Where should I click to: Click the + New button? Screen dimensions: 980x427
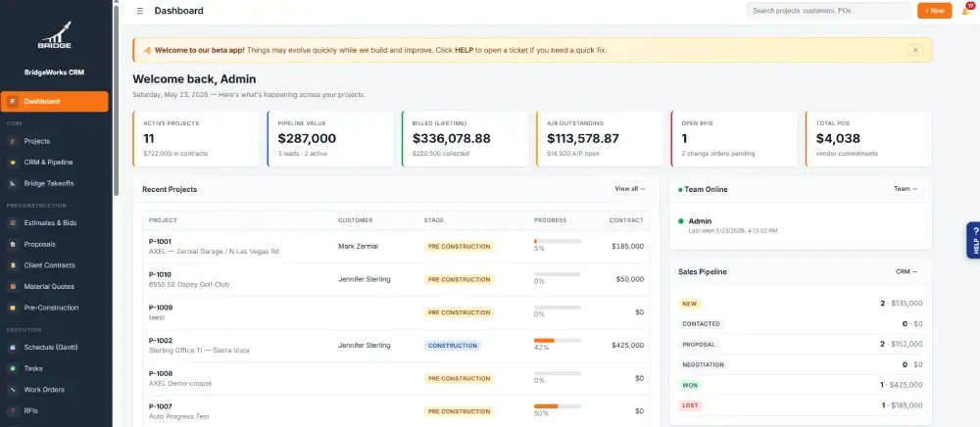pyautogui.click(x=934, y=11)
